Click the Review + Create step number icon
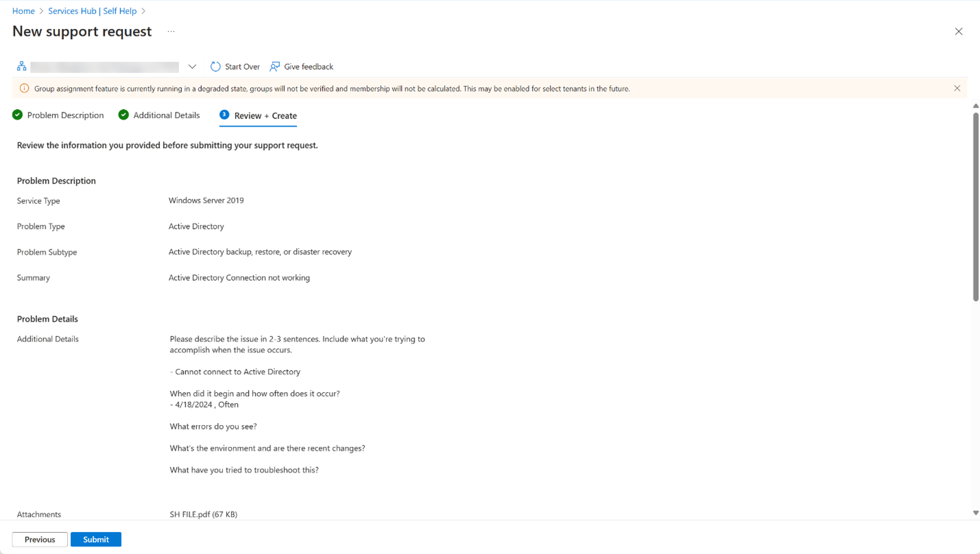The height and width of the screenshot is (554, 980). (224, 115)
